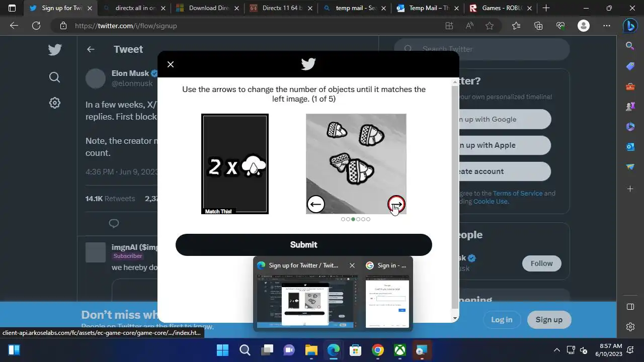
Task: Sign up with Apple button
Action: [505, 145]
